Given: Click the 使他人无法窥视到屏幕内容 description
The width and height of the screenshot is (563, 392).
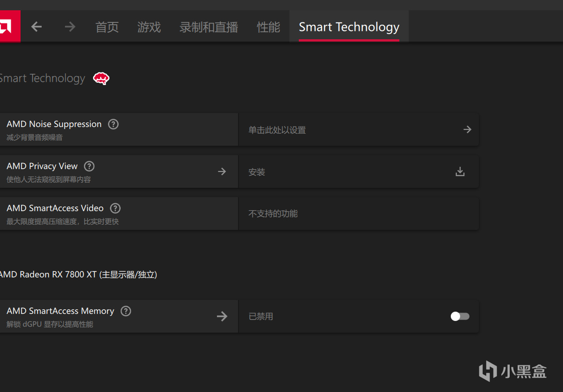Looking at the screenshot, I should point(49,179).
